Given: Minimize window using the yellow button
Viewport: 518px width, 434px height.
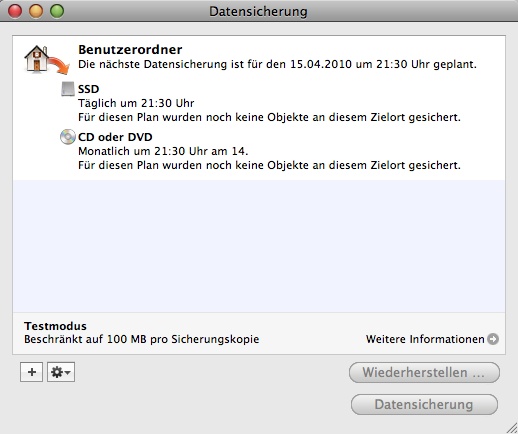Looking at the screenshot, I should 36,11.
